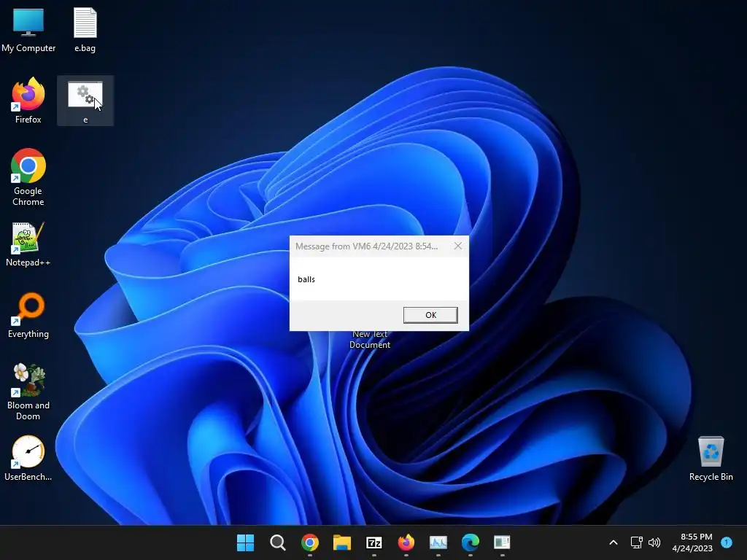Select the My Computer desktop icon

click(x=28, y=29)
